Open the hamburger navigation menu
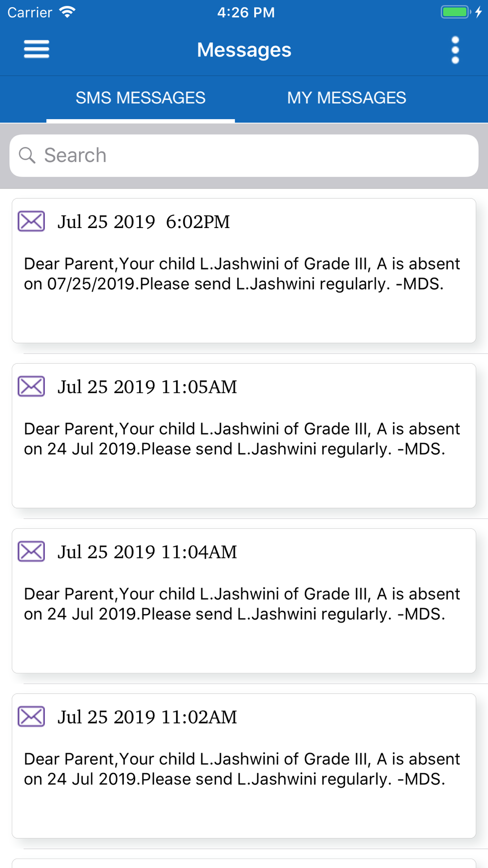The width and height of the screenshot is (488, 868). 37,49
